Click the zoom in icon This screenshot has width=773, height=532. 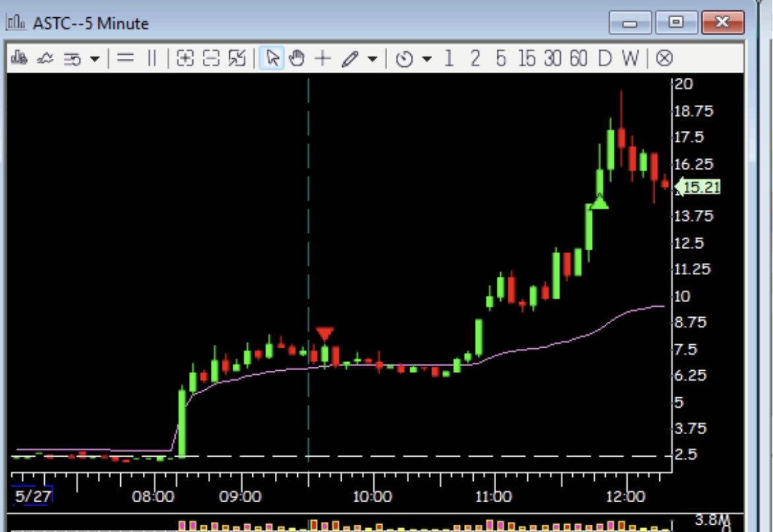click(185, 58)
